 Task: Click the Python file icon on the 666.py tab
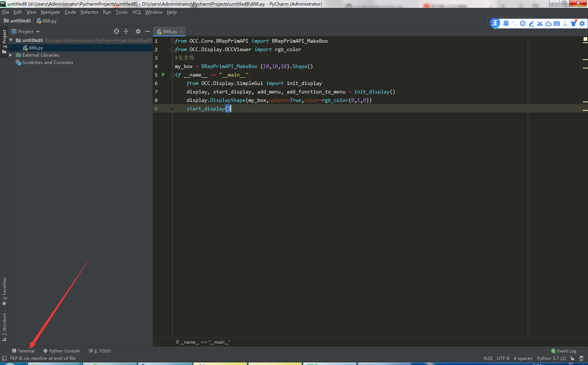(x=159, y=31)
